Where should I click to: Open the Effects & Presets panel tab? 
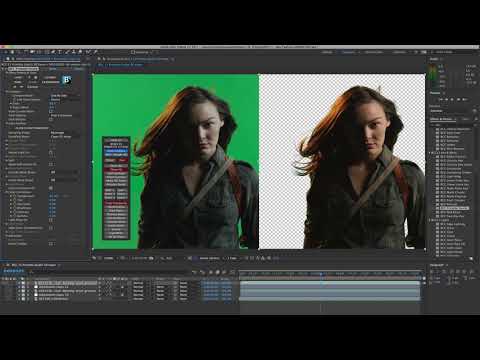(441, 119)
